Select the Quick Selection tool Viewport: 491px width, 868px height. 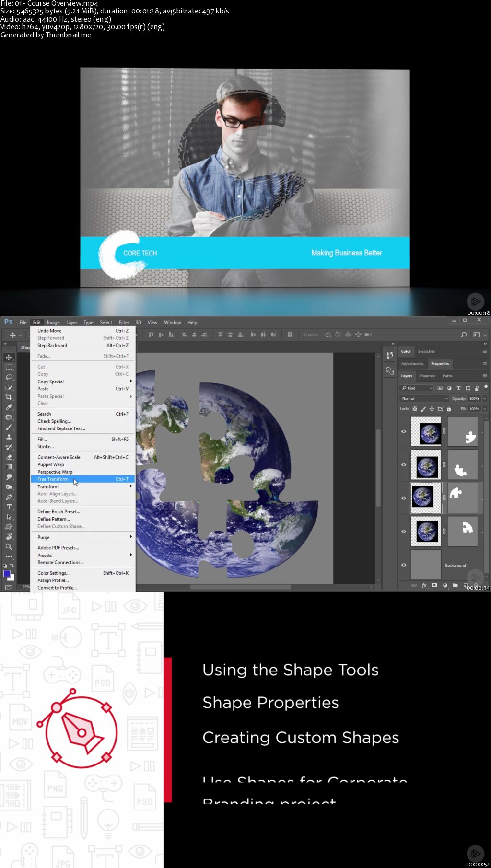9,387
